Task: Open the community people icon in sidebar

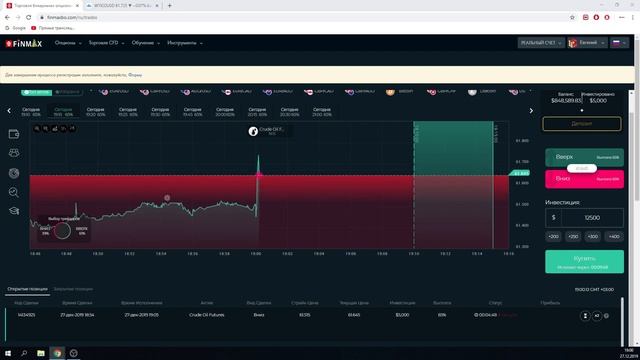Action: (x=14, y=153)
